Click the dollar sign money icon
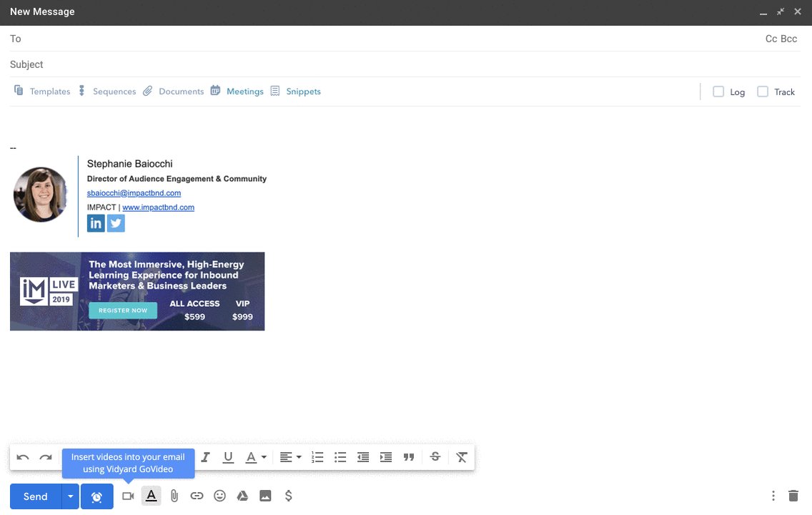 (x=289, y=496)
